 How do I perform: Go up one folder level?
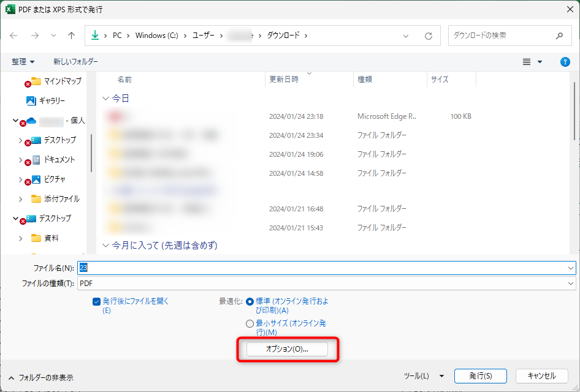71,36
